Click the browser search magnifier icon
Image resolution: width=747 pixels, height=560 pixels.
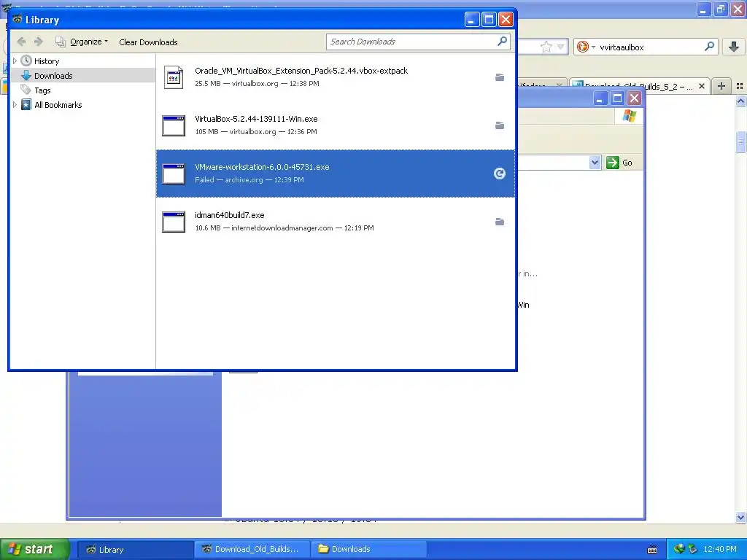pyautogui.click(x=709, y=47)
